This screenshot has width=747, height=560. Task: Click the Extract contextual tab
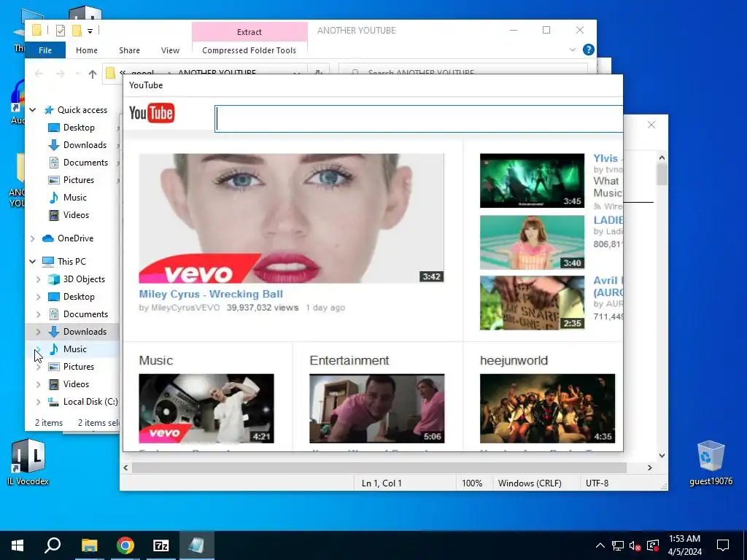click(249, 32)
